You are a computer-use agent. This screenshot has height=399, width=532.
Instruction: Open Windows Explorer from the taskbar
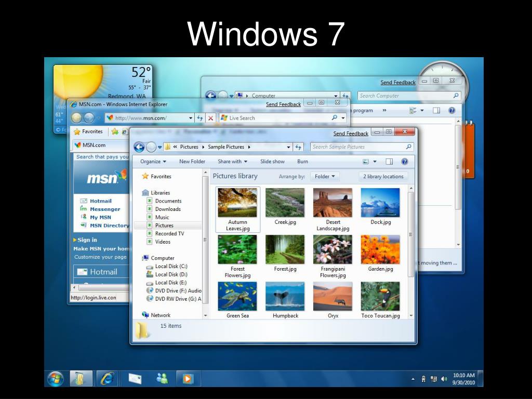point(81,378)
